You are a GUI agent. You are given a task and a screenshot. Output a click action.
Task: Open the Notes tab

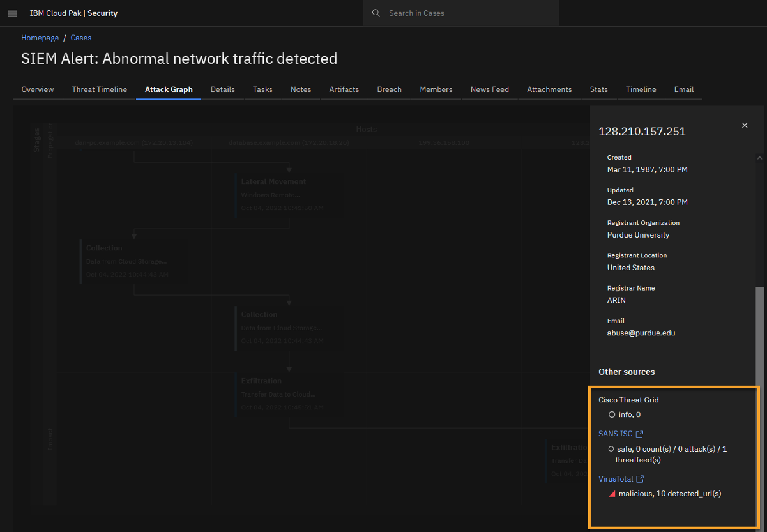pos(301,89)
